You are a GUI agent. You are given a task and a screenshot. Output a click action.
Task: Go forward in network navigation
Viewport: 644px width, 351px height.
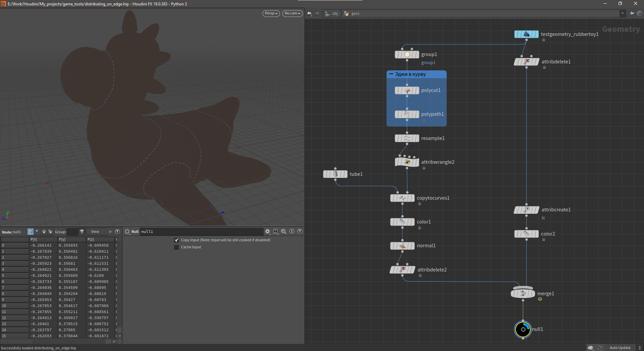pyautogui.click(x=317, y=13)
